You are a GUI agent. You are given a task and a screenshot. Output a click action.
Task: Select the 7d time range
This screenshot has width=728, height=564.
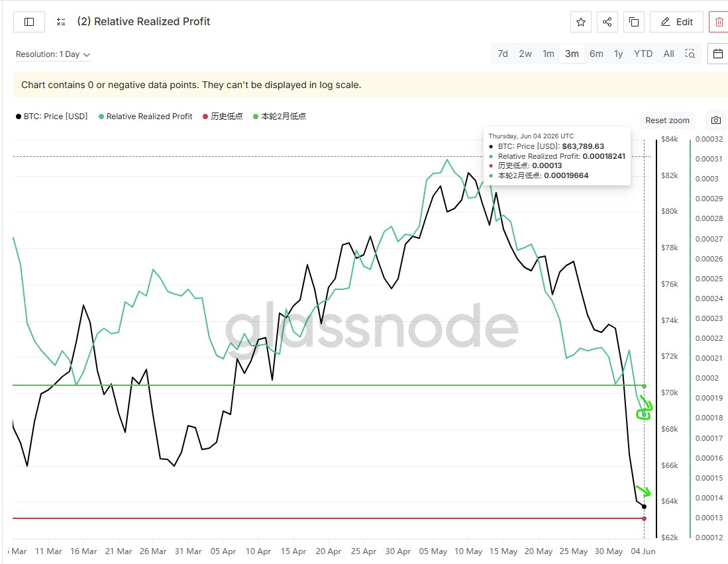[502, 54]
